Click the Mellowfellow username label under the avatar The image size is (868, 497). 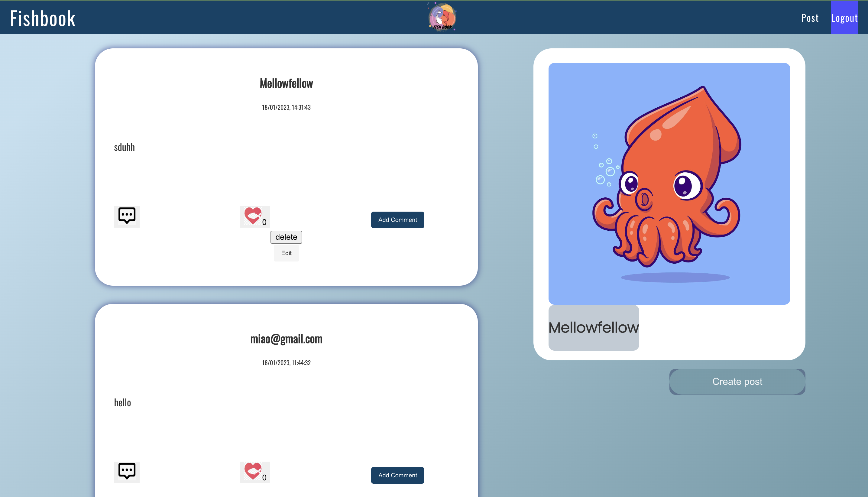[593, 328]
